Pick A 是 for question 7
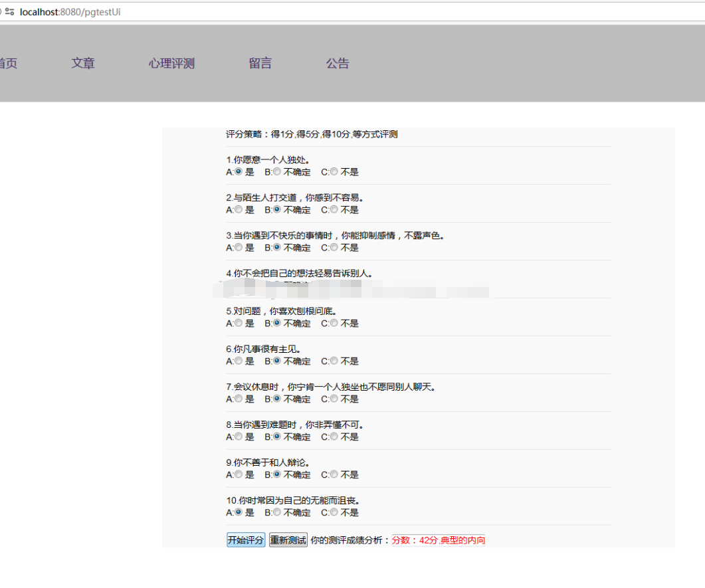Screen dimensions: 705x588 coord(239,399)
